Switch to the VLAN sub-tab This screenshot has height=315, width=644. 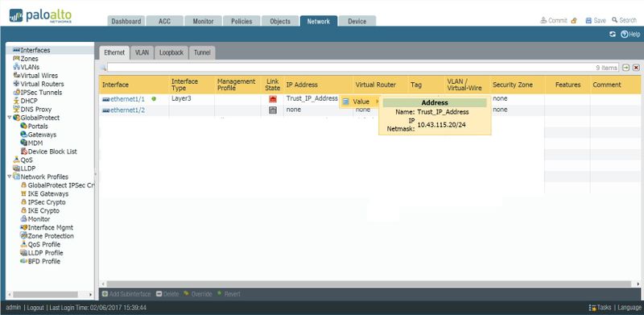click(142, 52)
